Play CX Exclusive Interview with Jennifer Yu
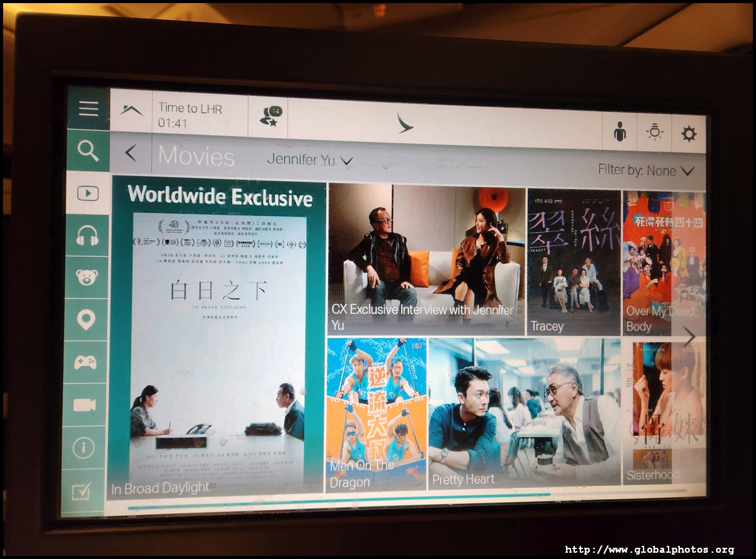The image size is (756, 559). click(427, 259)
